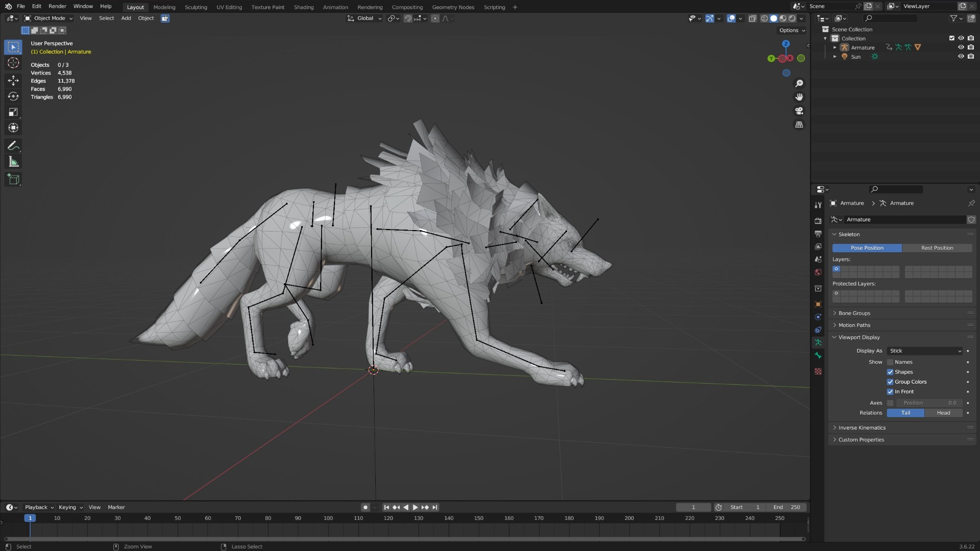Viewport: 980px width, 551px height.
Task: Disable Sun in renders camera icon
Action: [x=971, y=57]
